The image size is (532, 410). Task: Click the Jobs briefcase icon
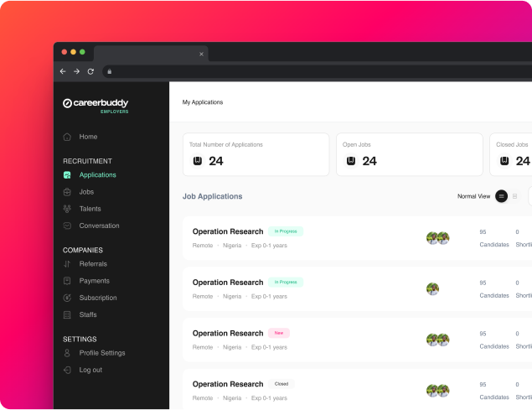[67, 192]
